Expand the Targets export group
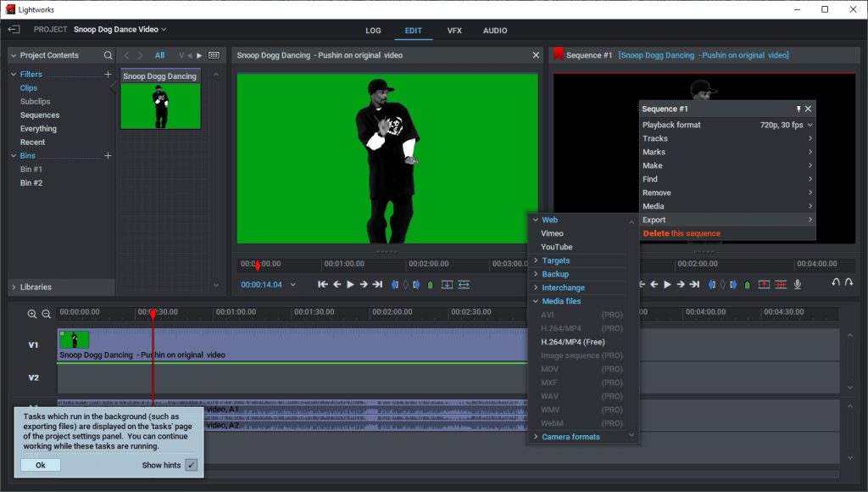 [x=536, y=260]
